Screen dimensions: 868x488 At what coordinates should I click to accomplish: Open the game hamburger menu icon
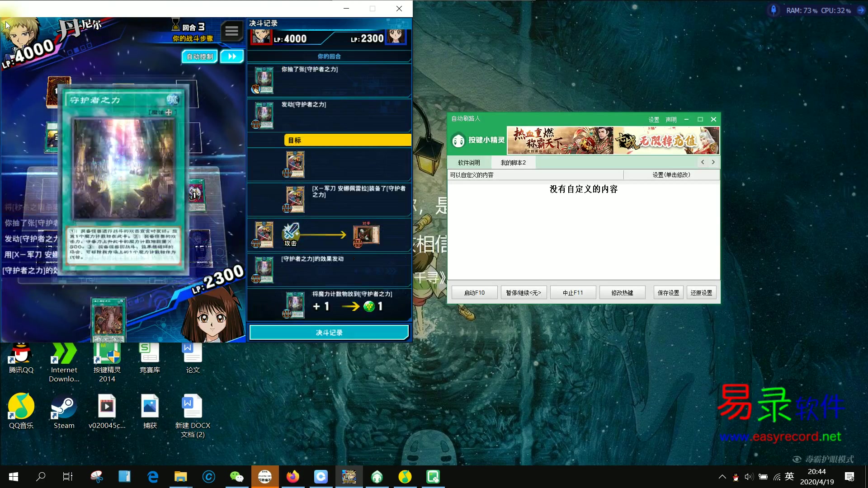click(x=231, y=31)
